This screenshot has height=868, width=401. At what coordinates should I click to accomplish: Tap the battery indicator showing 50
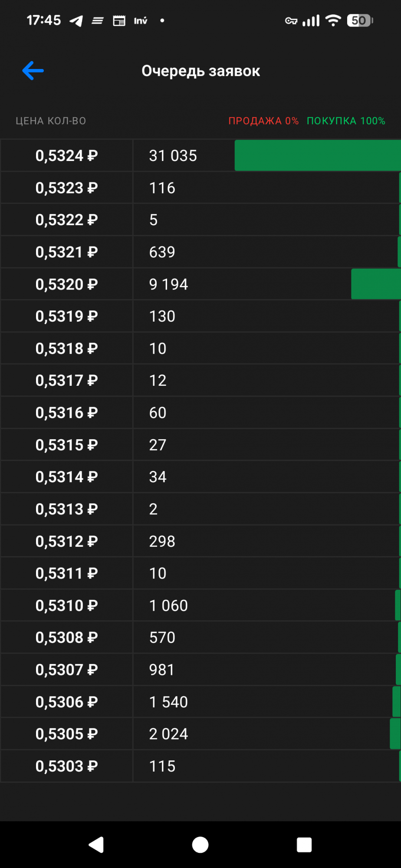359,20
